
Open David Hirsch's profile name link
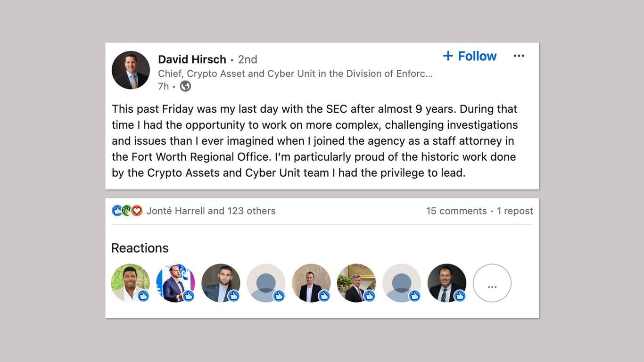(192, 59)
